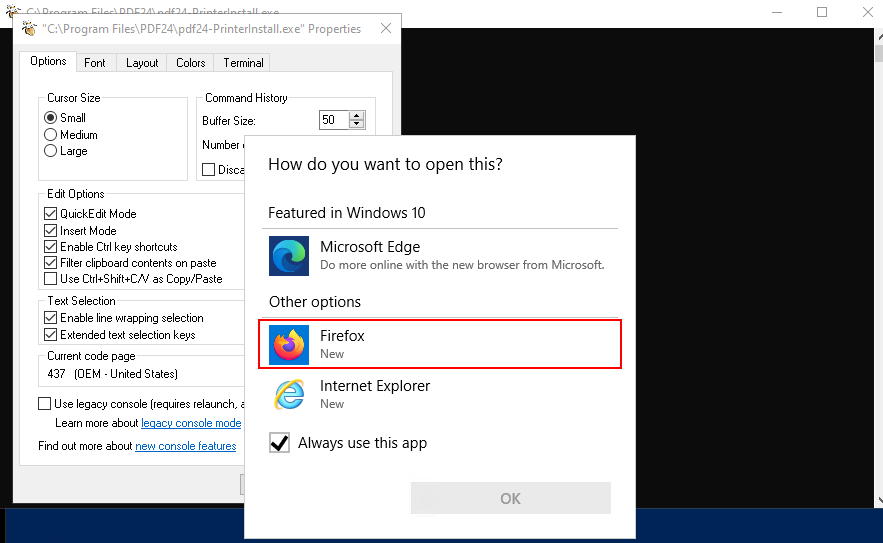Open the legacy console mode link
Screen dimensions: 883x543
point(191,424)
